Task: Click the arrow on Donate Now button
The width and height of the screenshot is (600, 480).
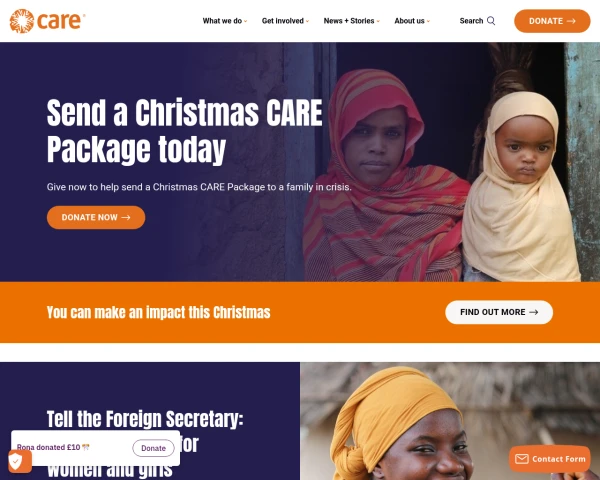Action: pyautogui.click(x=126, y=217)
